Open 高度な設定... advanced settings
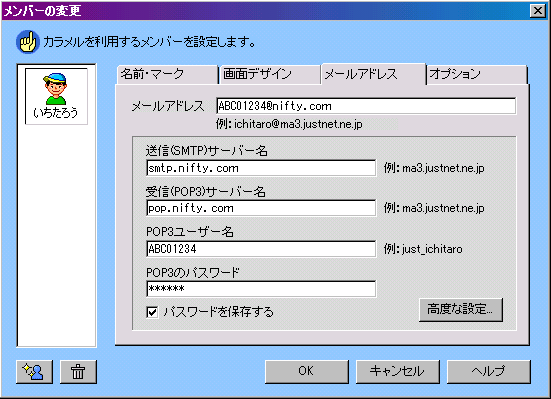The width and height of the screenshot is (551, 399). pyautogui.click(x=460, y=309)
